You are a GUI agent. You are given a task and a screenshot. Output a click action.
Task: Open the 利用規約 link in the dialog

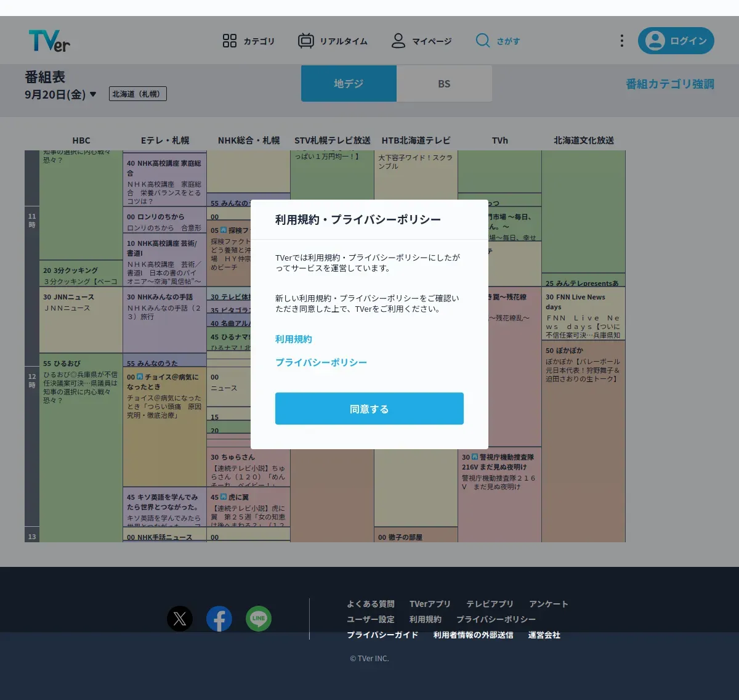point(294,340)
